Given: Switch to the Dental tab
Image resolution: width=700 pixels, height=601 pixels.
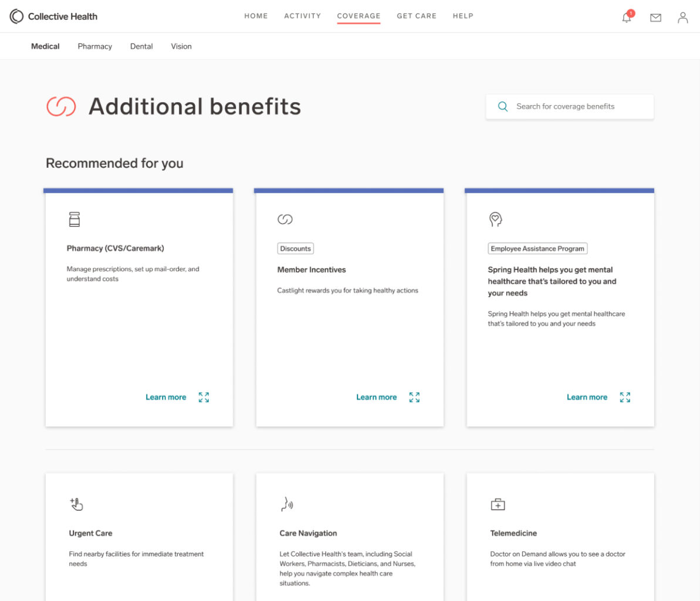Looking at the screenshot, I should point(141,46).
